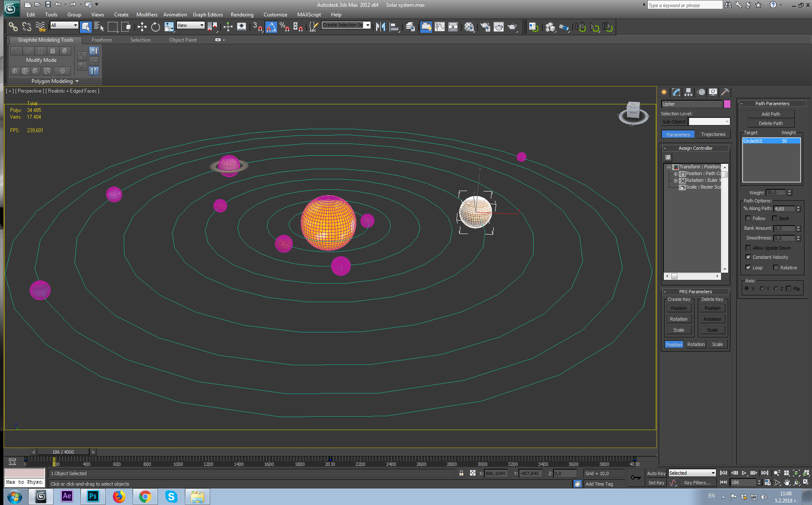Switch to the Motion command panel tab
The image size is (812, 505).
click(x=701, y=92)
